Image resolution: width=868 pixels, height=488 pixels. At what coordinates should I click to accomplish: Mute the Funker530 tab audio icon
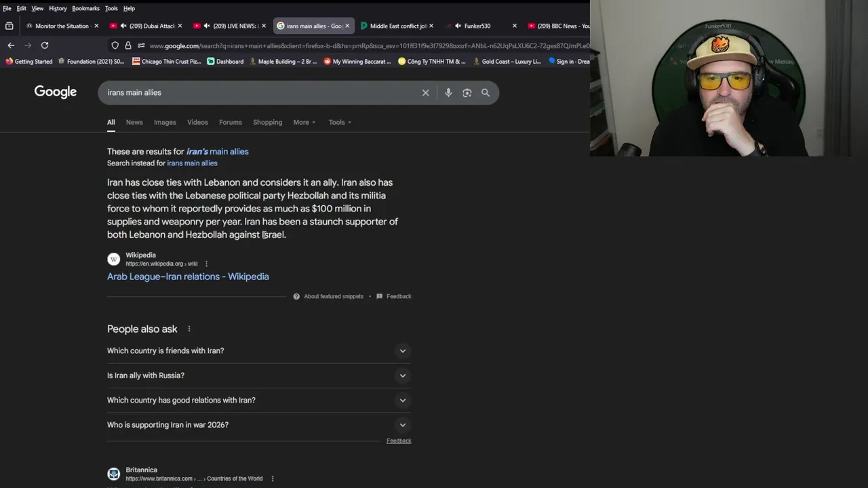(x=458, y=26)
